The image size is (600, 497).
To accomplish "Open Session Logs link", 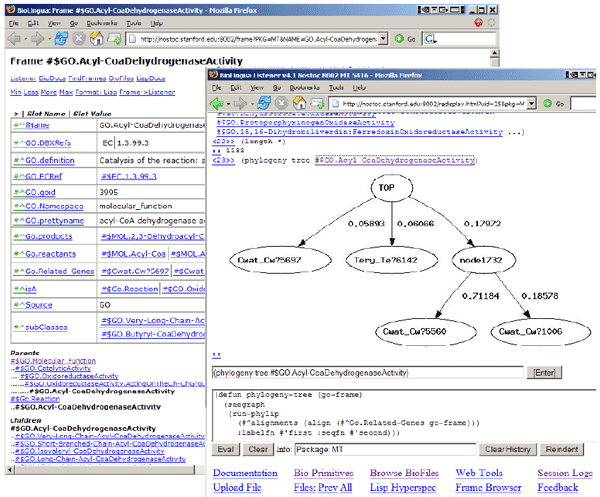I will (565, 473).
